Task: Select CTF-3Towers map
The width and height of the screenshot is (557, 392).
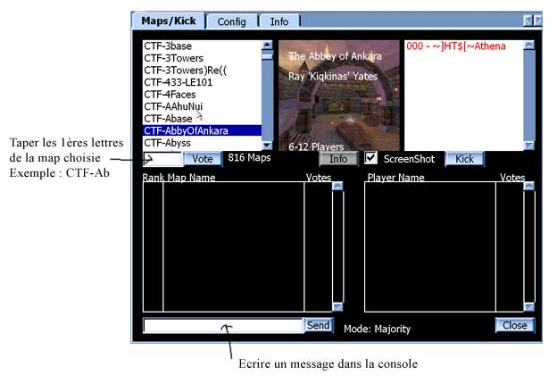Action: coord(202,58)
